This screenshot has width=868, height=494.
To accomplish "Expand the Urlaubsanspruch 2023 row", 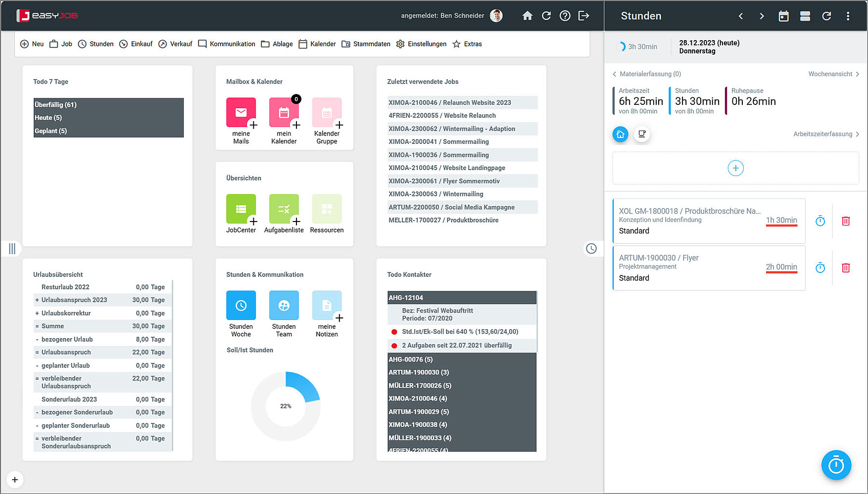I will click(37, 300).
